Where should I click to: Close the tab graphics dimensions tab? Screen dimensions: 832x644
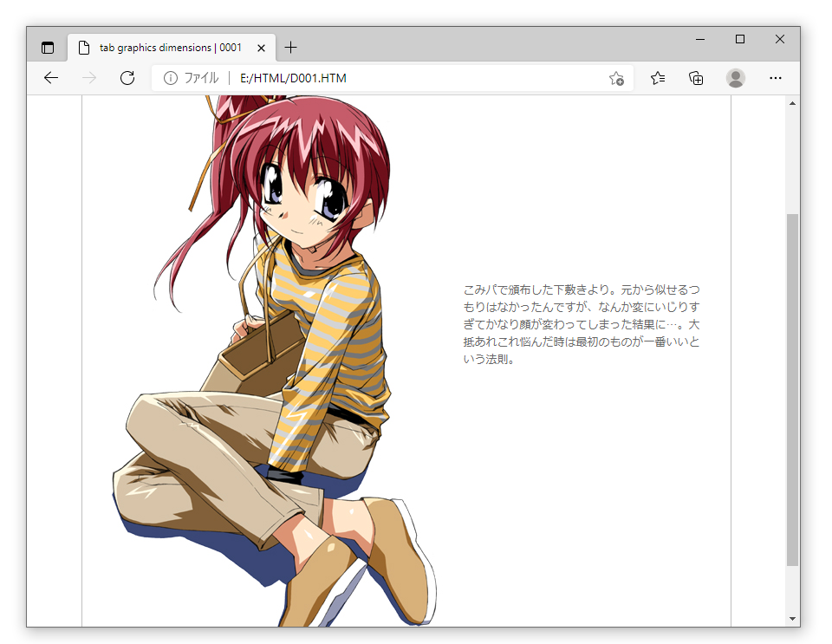click(x=262, y=48)
